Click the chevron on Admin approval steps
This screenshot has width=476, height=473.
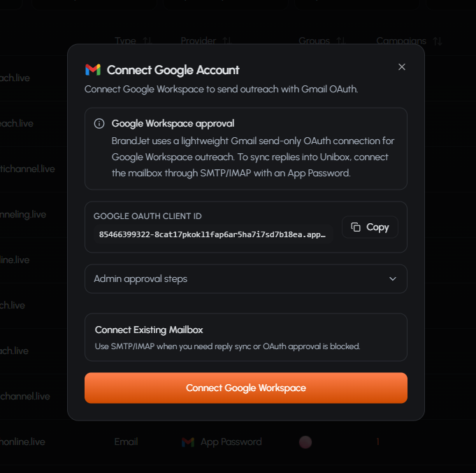coord(393,278)
